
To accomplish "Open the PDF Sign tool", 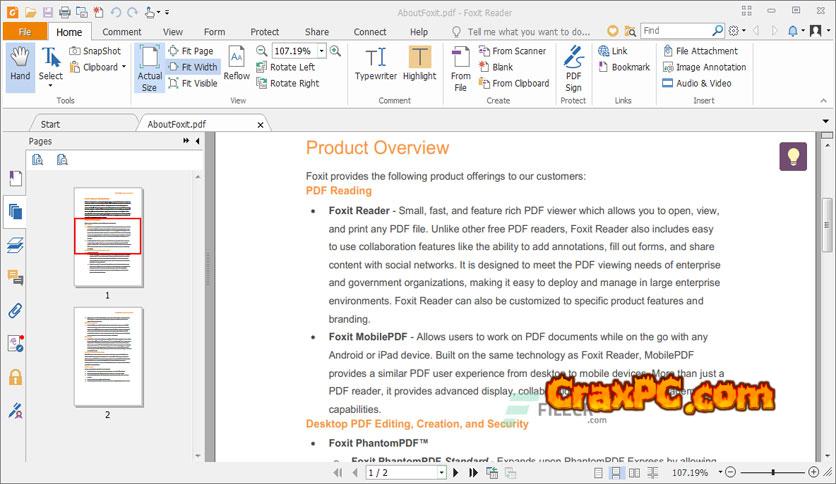I will click(x=573, y=67).
